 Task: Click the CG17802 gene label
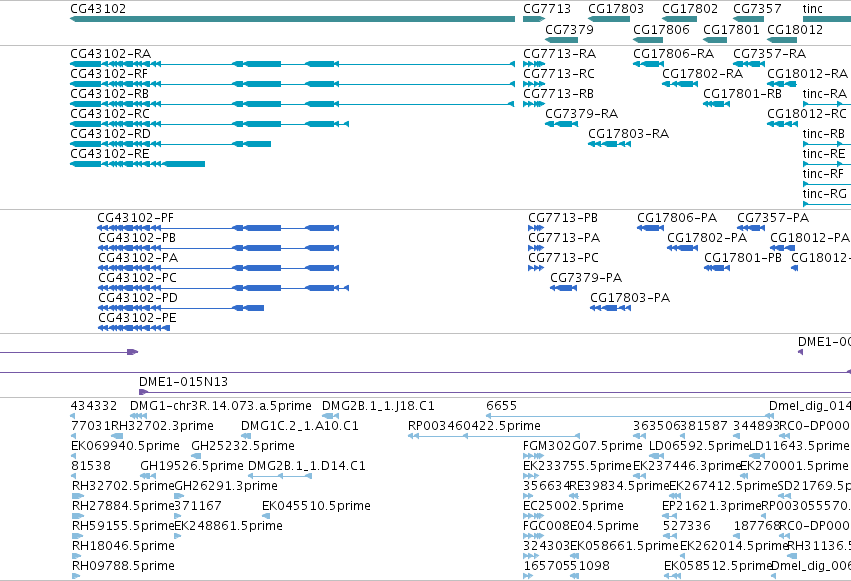(690, 9)
